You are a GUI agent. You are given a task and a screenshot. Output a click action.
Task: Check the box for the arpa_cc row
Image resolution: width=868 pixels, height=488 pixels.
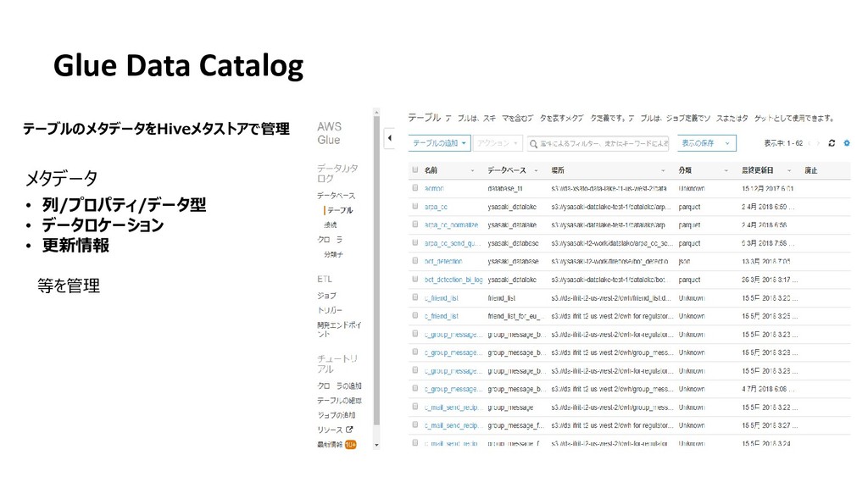pyautogui.click(x=415, y=207)
